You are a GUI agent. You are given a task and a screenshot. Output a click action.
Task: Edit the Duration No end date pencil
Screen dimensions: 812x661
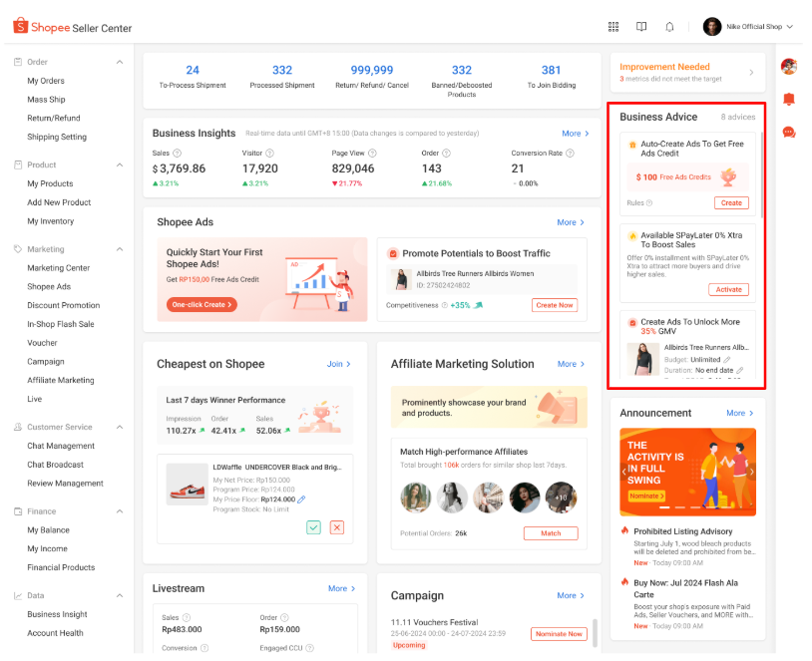(740, 371)
